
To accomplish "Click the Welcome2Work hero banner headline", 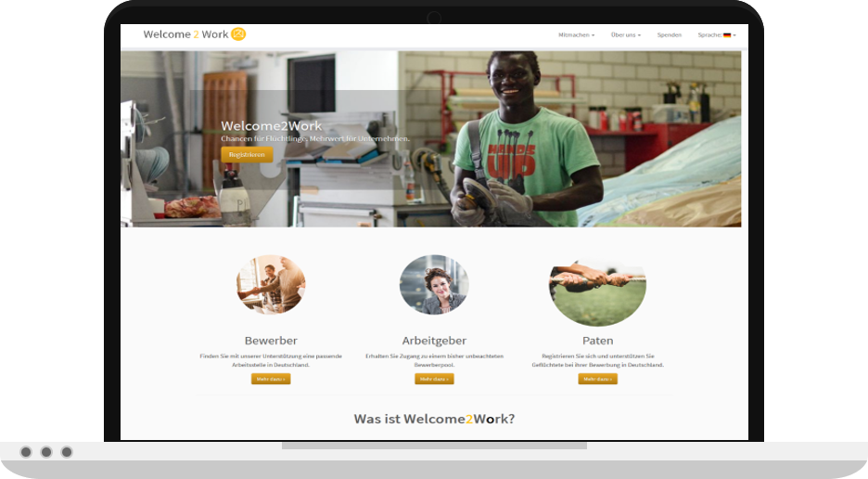I will click(x=271, y=126).
